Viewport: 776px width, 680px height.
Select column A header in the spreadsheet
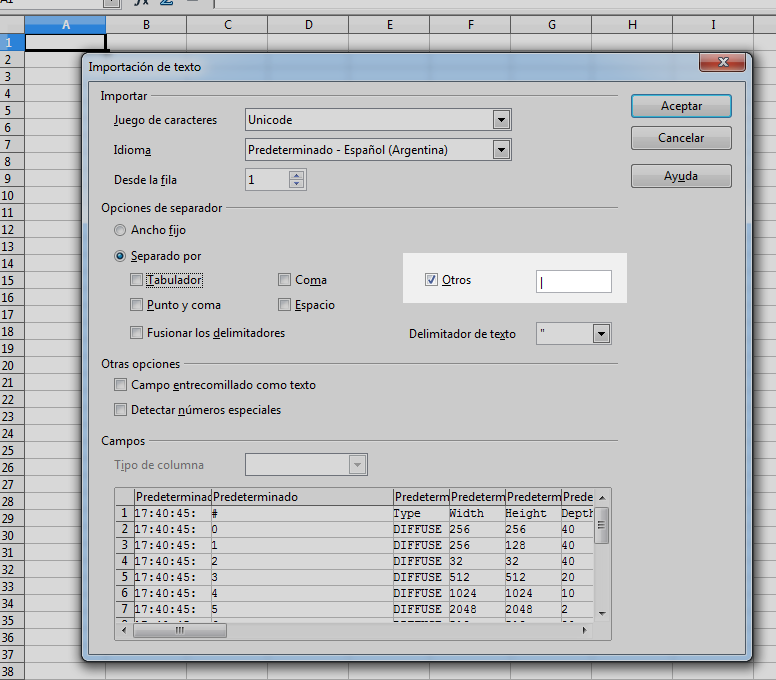click(x=65, y=25)
